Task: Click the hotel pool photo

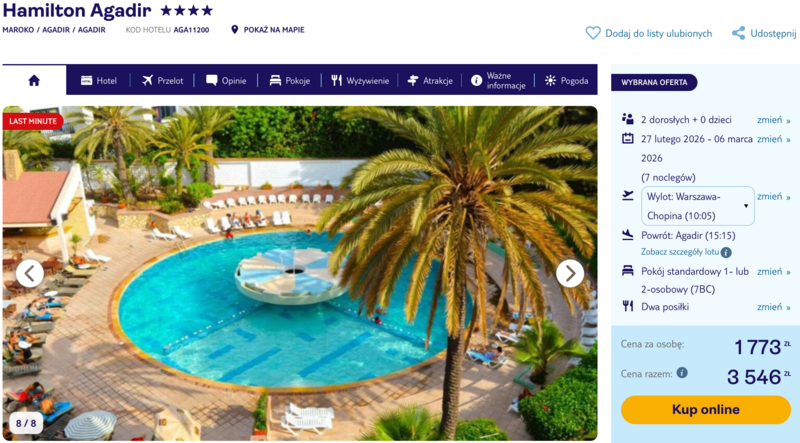Action: [300, 274]
